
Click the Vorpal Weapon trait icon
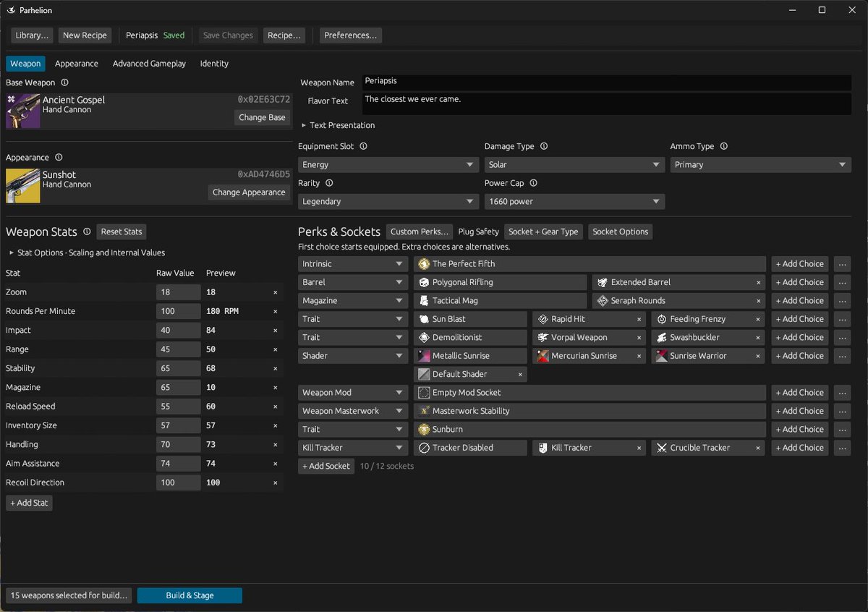[543, 337]
